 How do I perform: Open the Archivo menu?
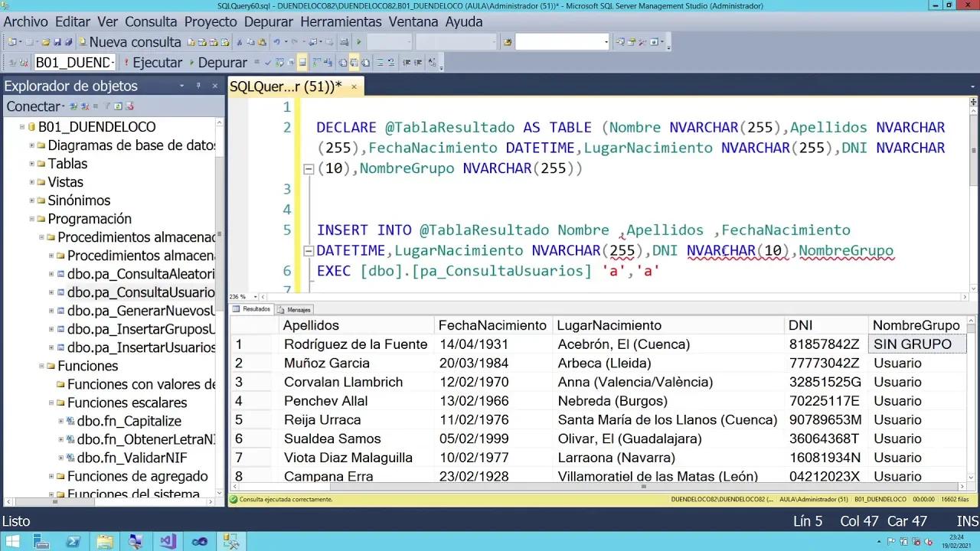pyautogui.click(x=25, y=21)
